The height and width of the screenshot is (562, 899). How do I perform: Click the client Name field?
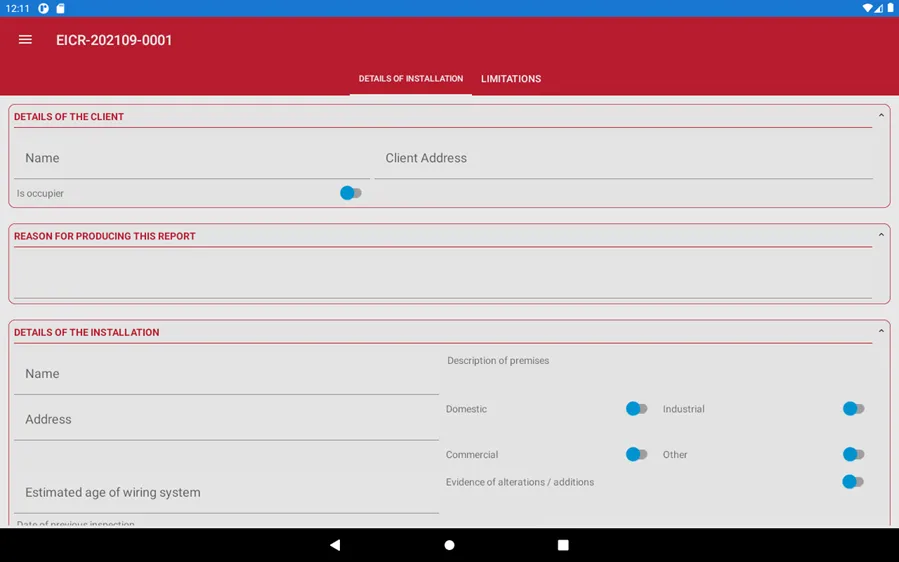coord(190,159)
